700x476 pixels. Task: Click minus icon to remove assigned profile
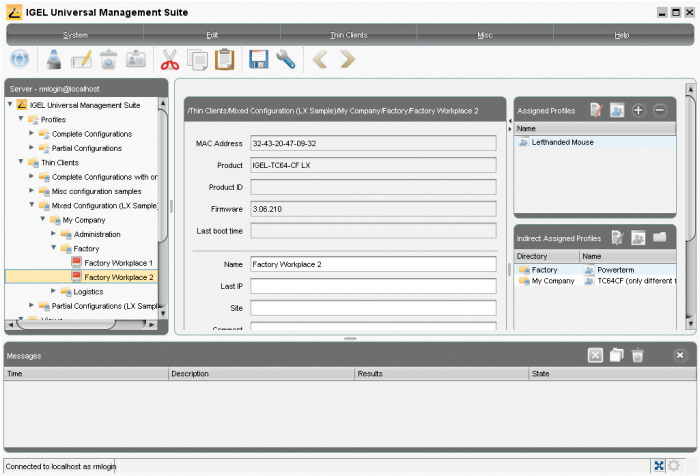(660, 110)
